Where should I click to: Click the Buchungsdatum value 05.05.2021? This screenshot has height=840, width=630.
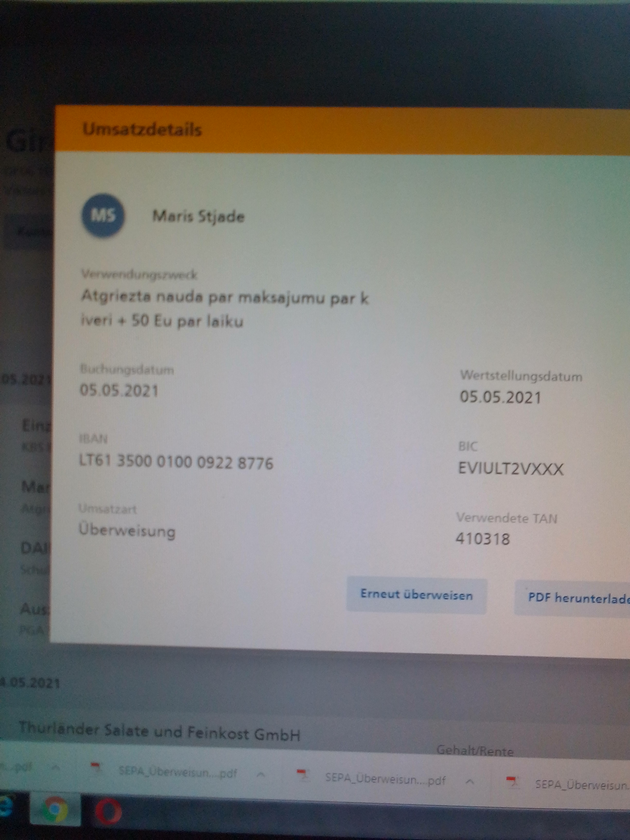[x=119, y=391]
